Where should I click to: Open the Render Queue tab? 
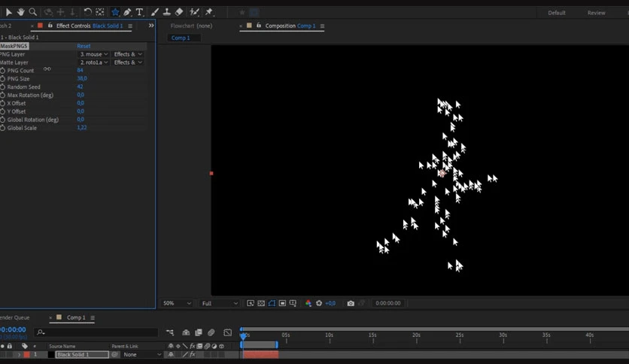coord(14,317)
